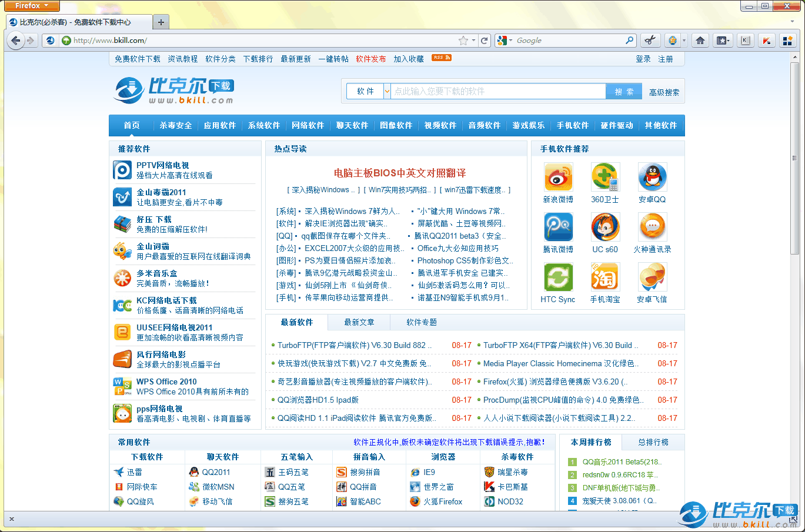This screenshot has width=805, height=532.
Task: Switch to the 软件专题 tab
Action: [421, 322]
